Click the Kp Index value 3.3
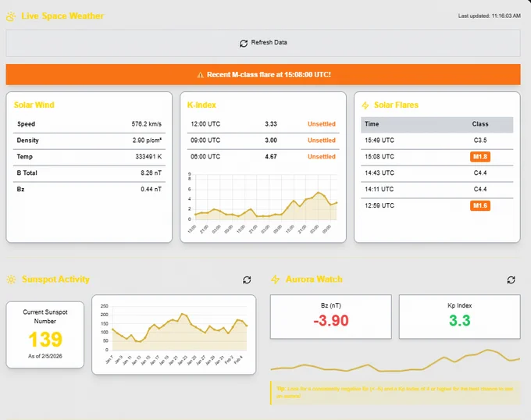This screenshot has height=420, width=531. click(x=459, y=321)
